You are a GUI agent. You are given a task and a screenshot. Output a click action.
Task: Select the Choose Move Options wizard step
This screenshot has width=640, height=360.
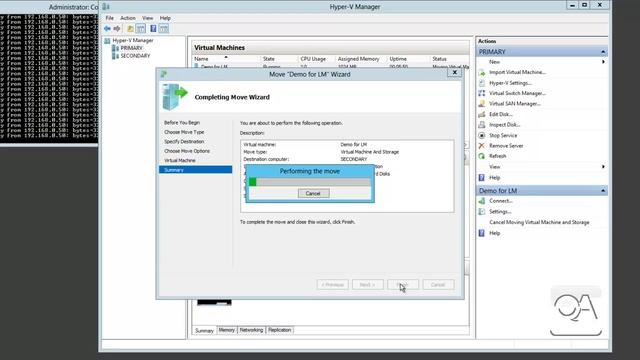click(187, 151)
